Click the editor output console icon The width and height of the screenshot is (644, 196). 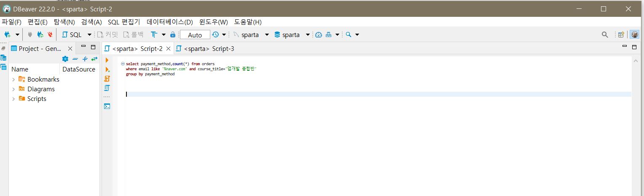(x=107, y=106)
